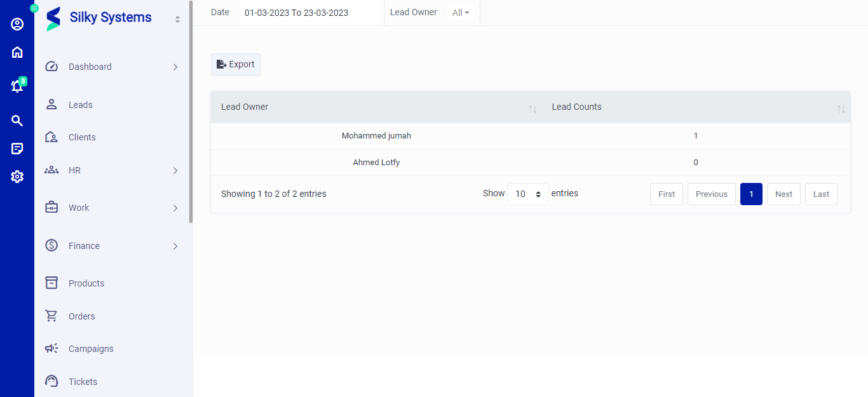
Task: Open the sticky notes icon
Action: coord(17,149)
